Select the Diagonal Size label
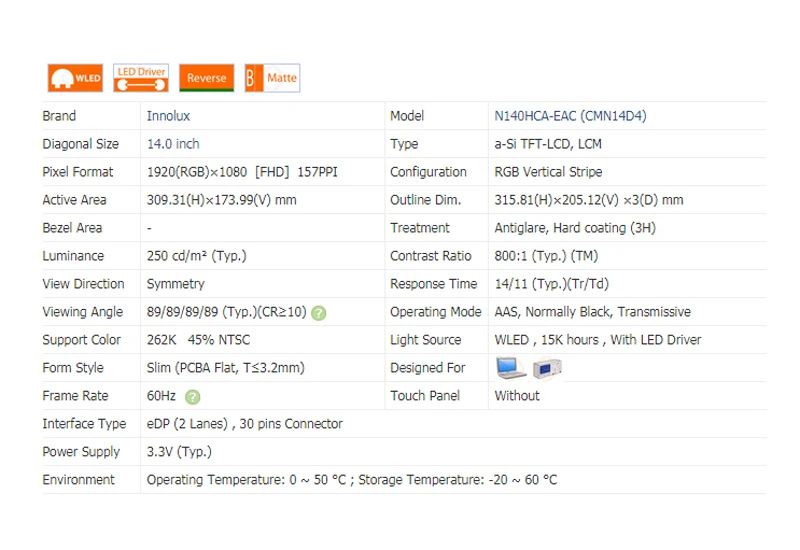Viewport: 800px width, 550px height. [x=81, y=144]
